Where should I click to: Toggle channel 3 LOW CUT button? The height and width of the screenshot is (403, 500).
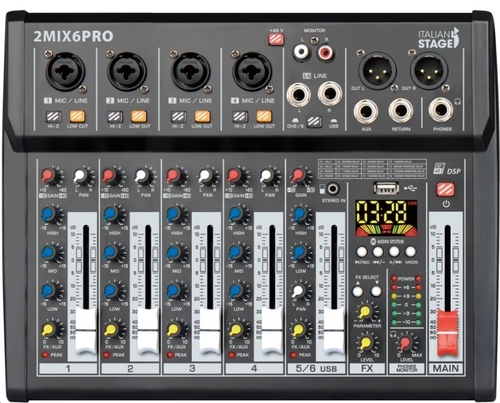click(x=202, y=117)
